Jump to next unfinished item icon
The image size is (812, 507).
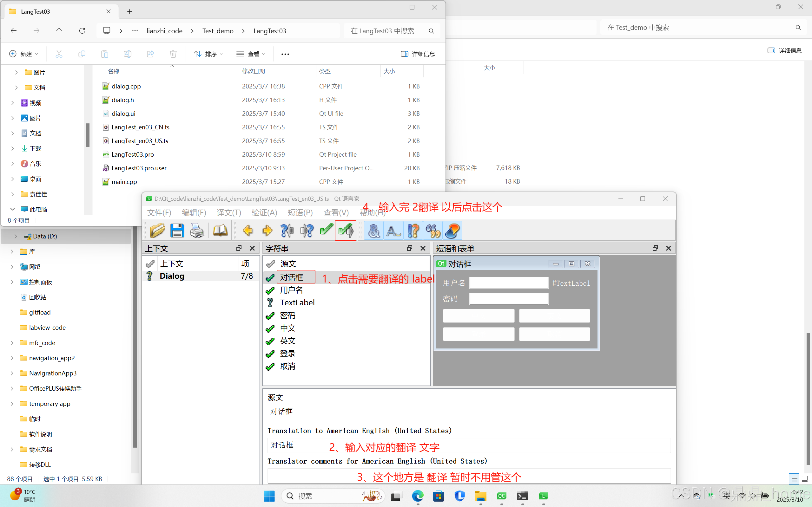307,231
